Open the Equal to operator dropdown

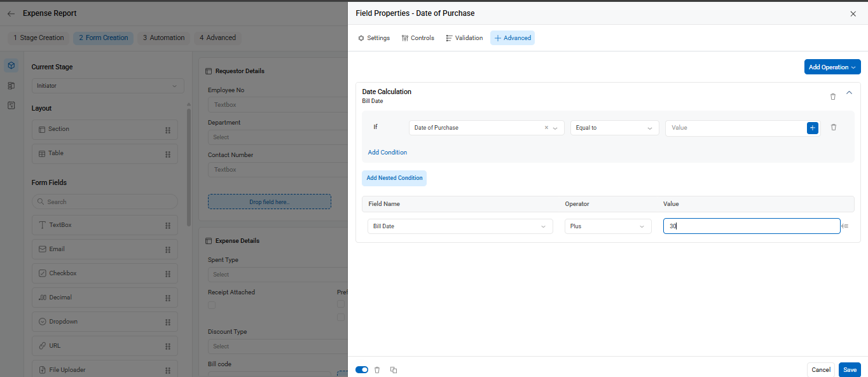pyautogui.click(x=614, y=128)
